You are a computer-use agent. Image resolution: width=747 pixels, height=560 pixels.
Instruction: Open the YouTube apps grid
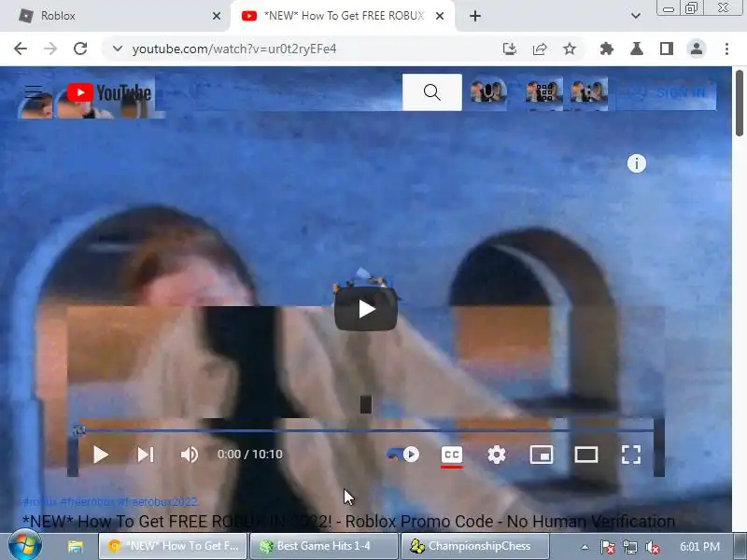point(544,92)
